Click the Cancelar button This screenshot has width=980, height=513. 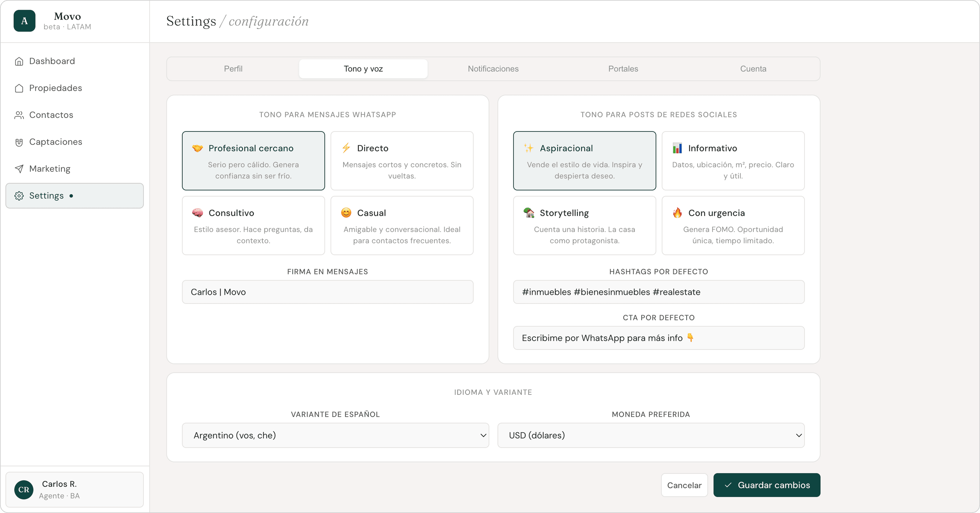point(684,485)
